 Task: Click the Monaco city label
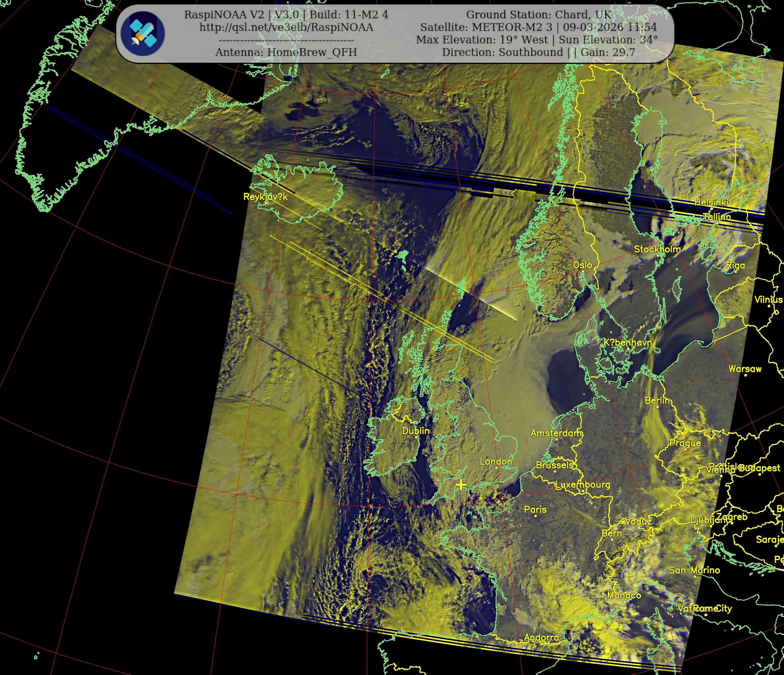624,595
